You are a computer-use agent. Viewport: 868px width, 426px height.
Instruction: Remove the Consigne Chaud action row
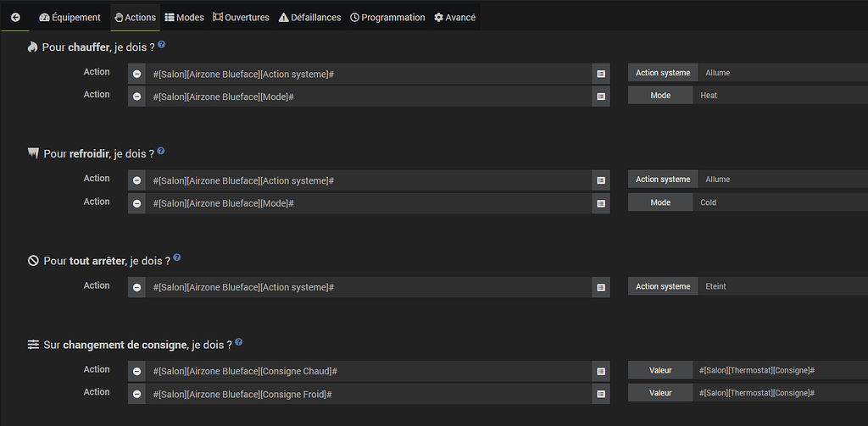click(137, 371)
